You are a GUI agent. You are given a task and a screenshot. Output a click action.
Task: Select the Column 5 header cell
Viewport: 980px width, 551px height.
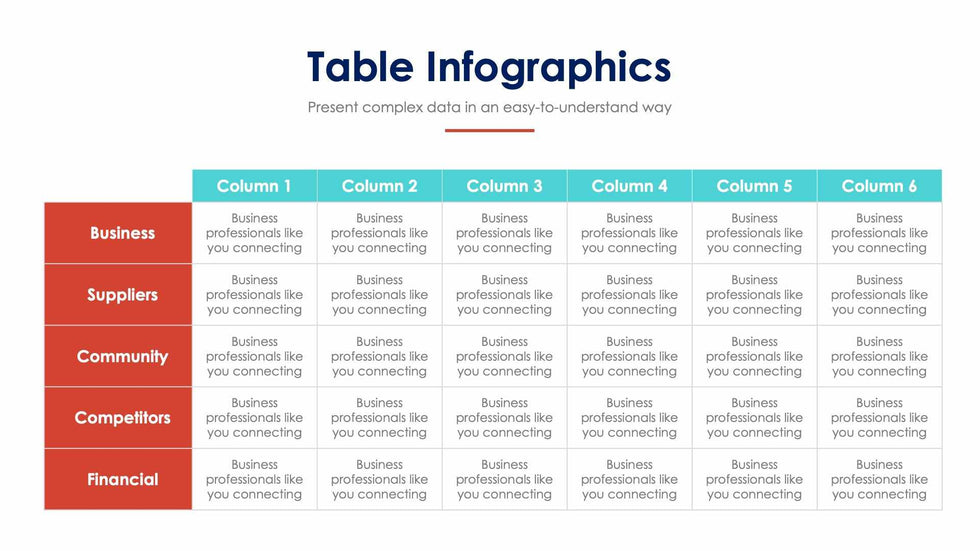pos(754,186)
